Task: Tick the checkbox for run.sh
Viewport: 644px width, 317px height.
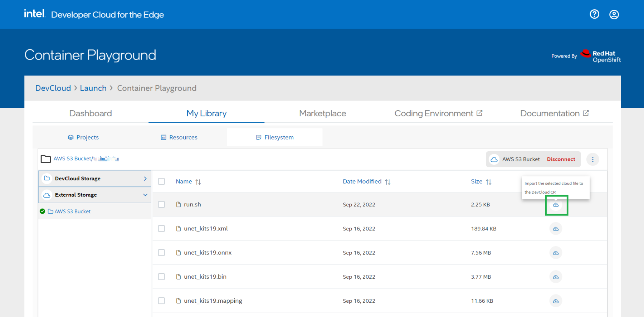Action: point(162,205)
